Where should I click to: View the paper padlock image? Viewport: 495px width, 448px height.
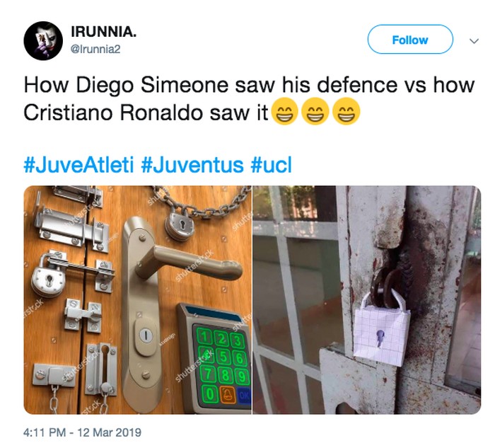[367, 299]
